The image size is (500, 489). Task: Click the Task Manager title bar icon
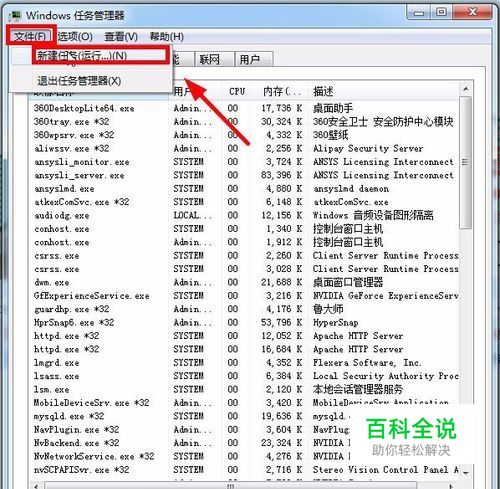click(15, 15)
